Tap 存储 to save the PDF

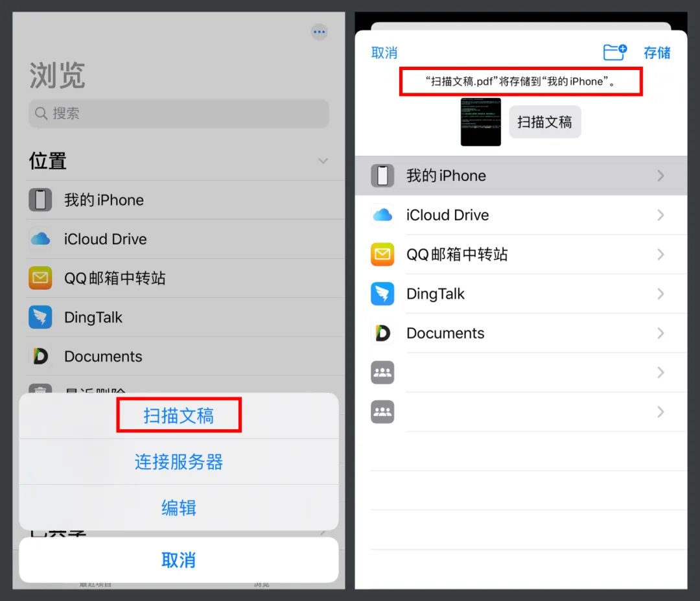(657, 53)
